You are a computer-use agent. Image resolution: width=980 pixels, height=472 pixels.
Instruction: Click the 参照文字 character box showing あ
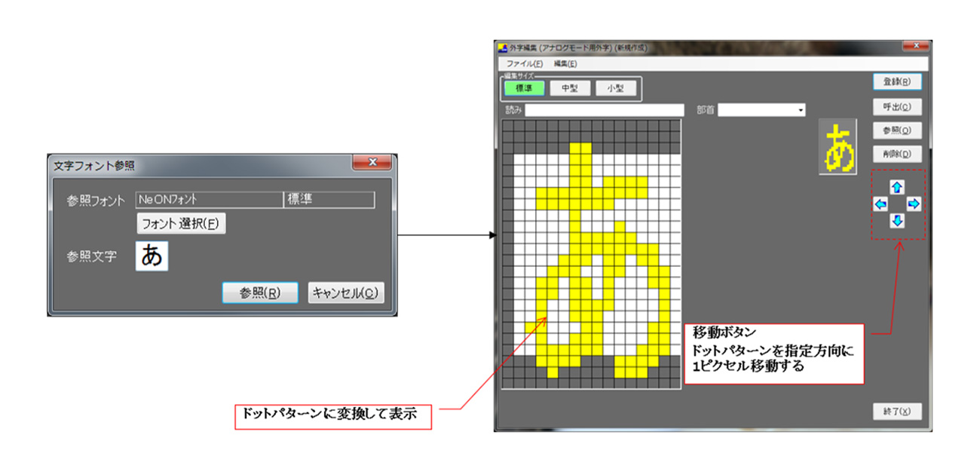152,256
